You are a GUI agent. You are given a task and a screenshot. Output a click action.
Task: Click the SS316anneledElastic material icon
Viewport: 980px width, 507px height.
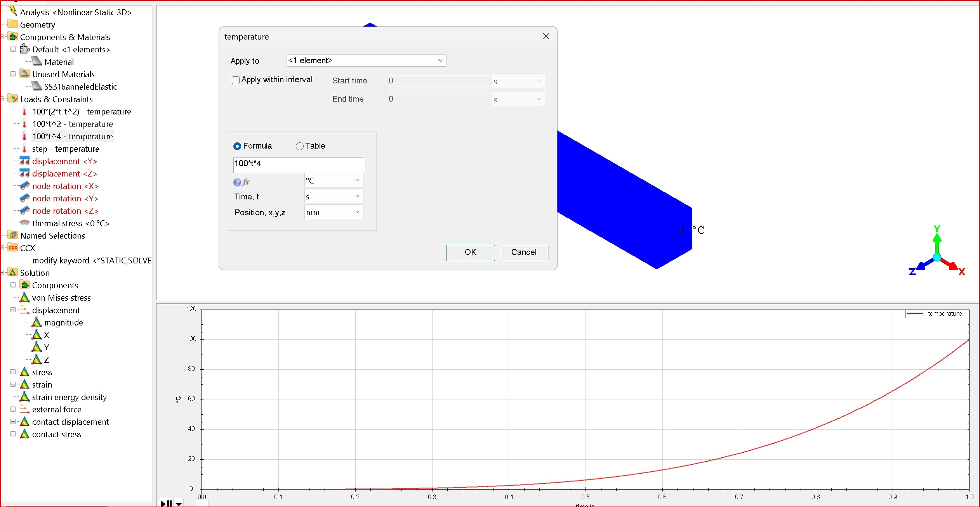coord(37,87)
